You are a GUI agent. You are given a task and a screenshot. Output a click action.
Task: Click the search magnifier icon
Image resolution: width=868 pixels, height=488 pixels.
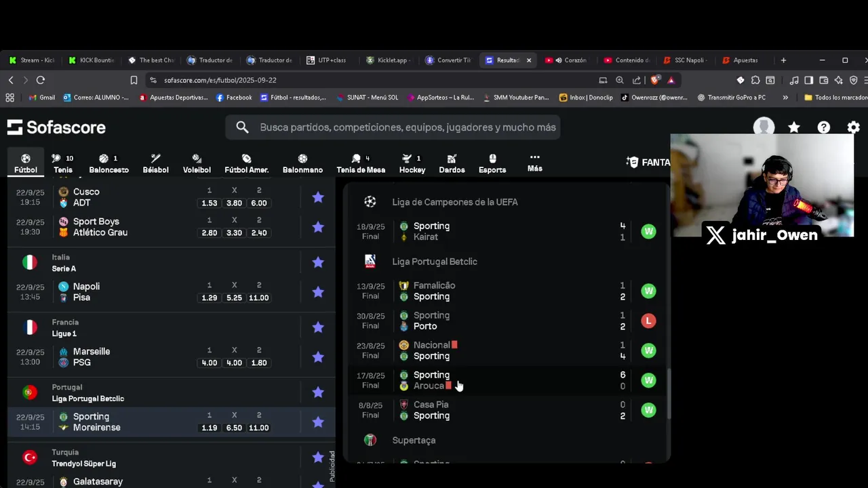click(242, 127)
